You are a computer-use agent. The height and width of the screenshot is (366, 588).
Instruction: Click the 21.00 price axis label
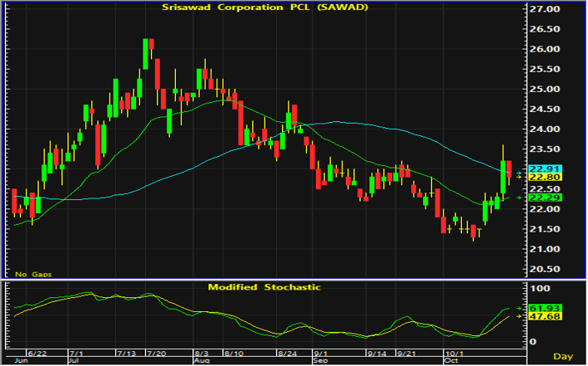545,249
